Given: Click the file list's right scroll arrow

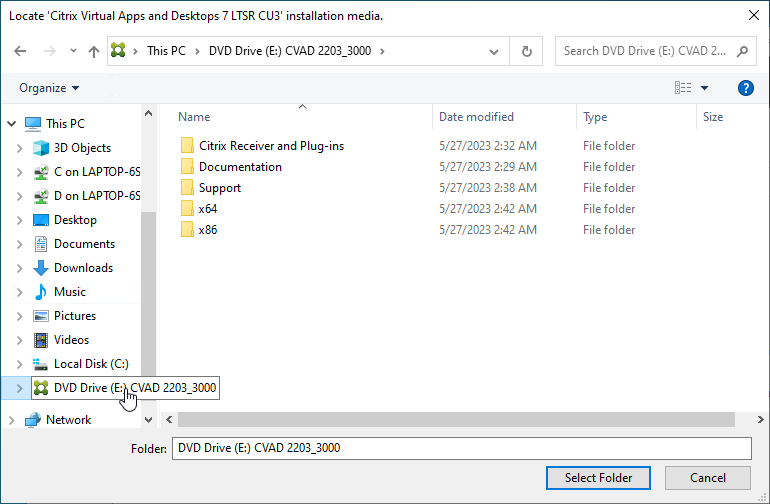Looking at the screenshot, I should click(x=760, y=420).
